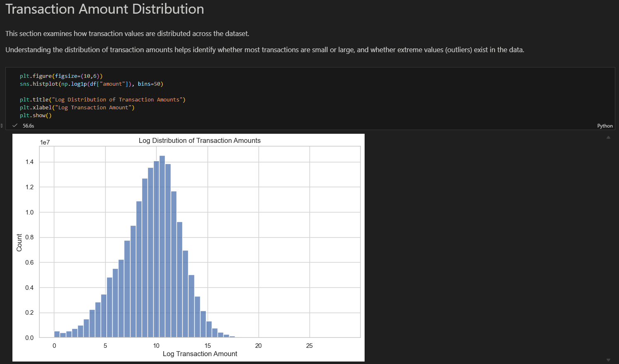
Task: Click the chart title Log Distribution of Transaction Amounts
Action: tap(200, 141)
